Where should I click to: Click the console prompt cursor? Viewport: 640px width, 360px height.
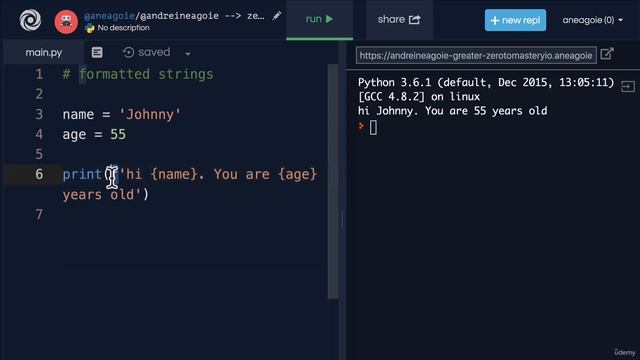click(x=373, y=127)
